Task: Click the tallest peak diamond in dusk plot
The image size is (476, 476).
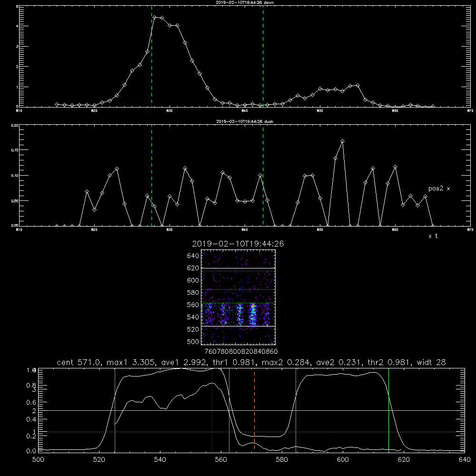Action: [342, 141]
